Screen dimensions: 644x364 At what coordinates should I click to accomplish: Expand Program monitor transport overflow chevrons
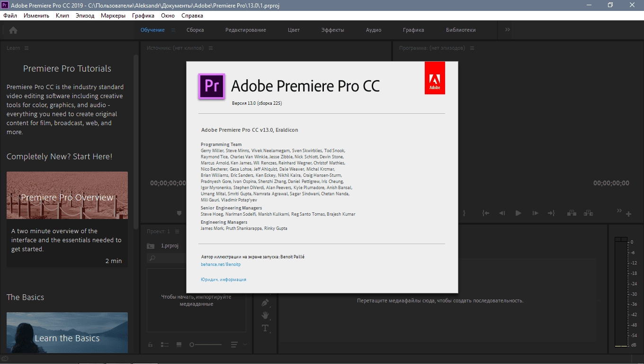point(619,211)
